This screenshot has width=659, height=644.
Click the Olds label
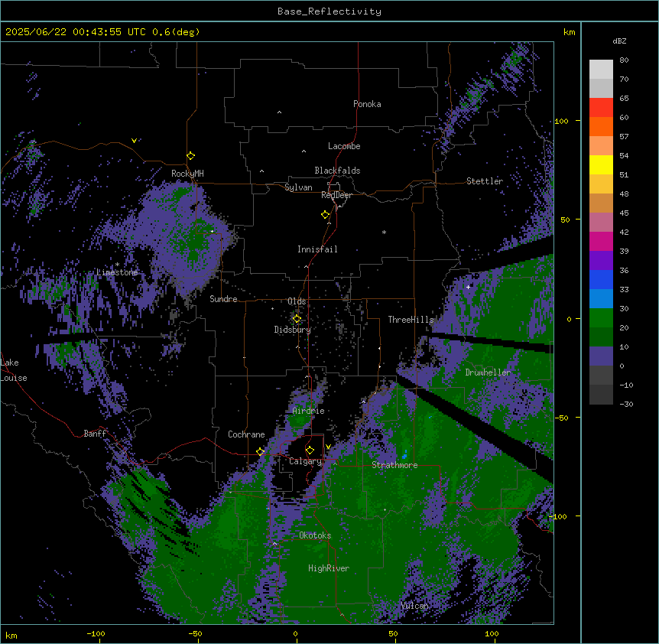coord(297,301)
